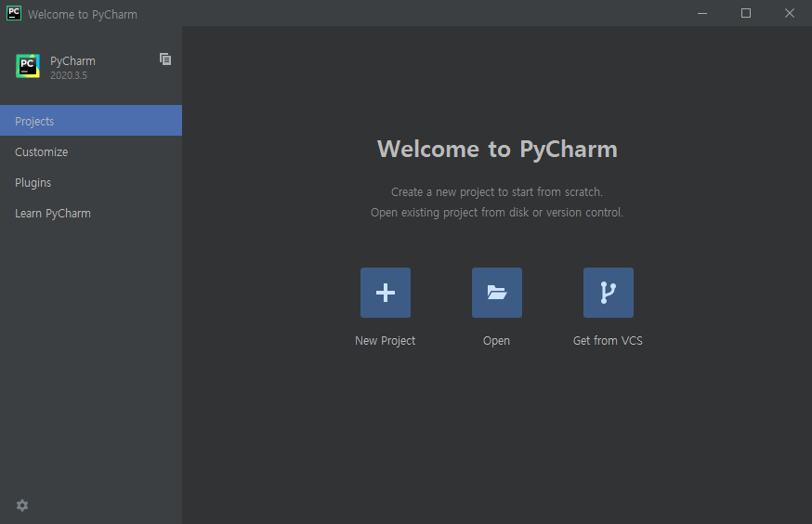This screenshot has height=524, width=812.
Task: Go to Learn PyCharm tab
Action: (x=91, y=214)
